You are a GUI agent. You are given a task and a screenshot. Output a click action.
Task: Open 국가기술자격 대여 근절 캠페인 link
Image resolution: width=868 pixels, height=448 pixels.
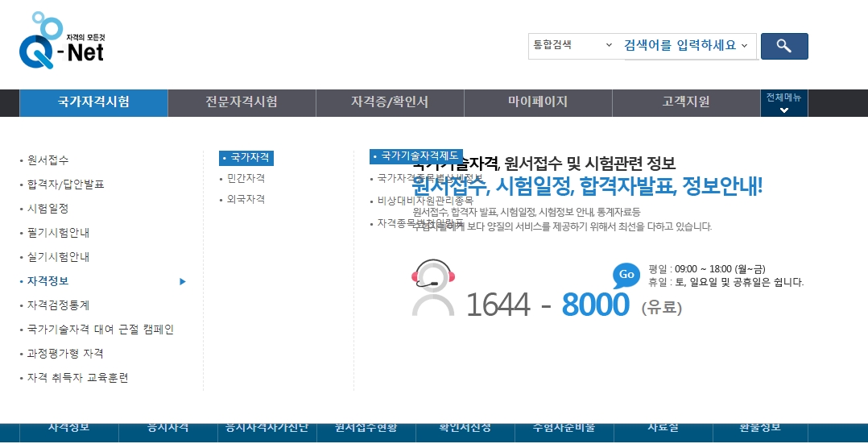coord(101,330)
